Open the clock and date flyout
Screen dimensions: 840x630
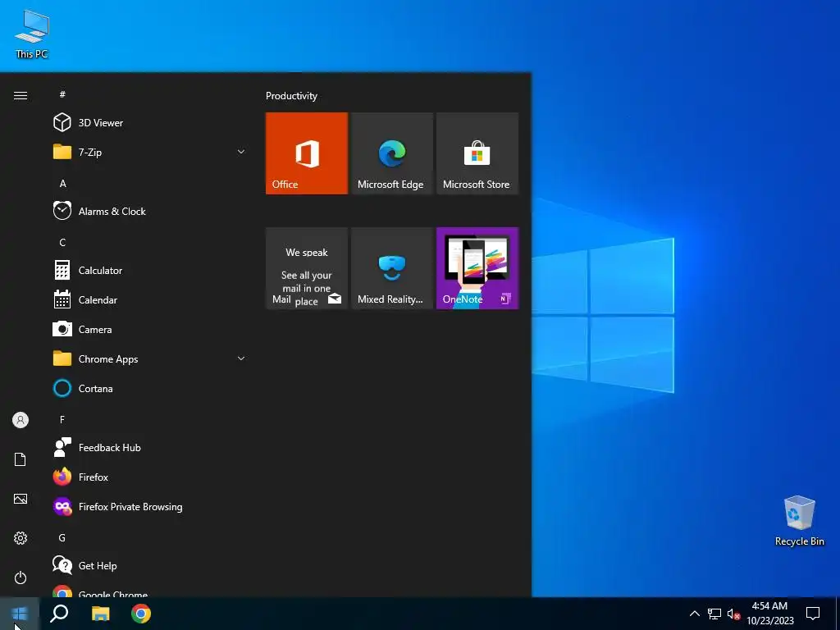(769, 614)
